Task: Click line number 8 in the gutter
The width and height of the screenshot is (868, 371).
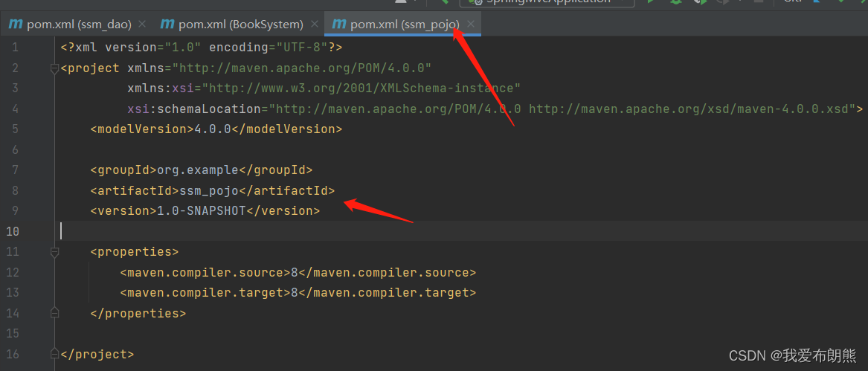Action: (x=14, y=190)
